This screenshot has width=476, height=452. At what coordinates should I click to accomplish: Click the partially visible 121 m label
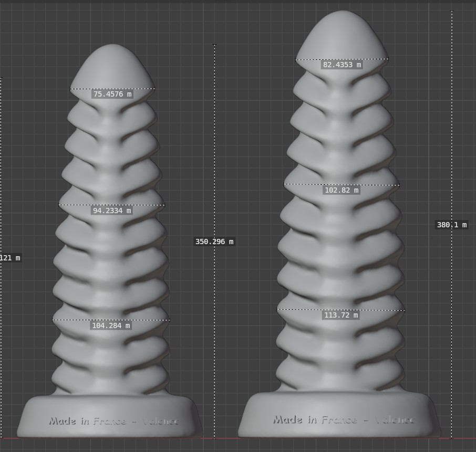click(x=10, y=258)
